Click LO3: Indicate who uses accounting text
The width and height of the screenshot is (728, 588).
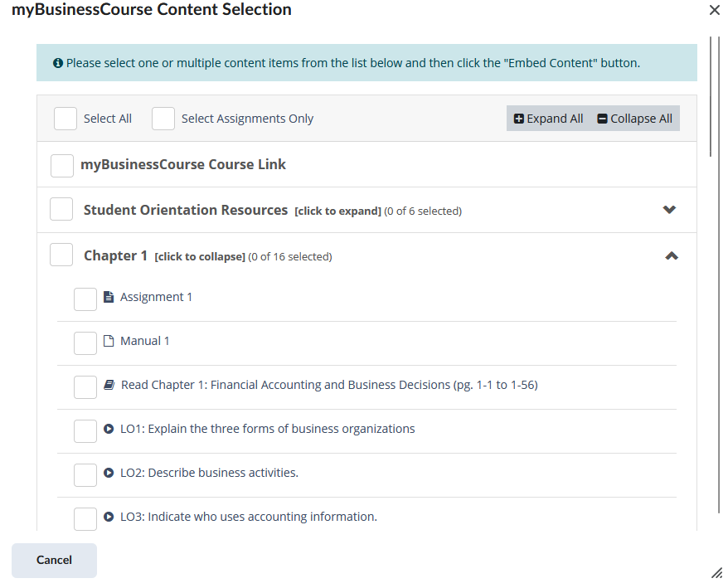(x=249, y=517)
